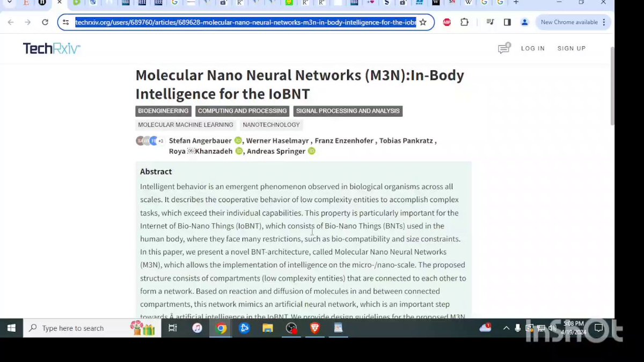Click the TechRxiv logo

click(x=52, y=48)
